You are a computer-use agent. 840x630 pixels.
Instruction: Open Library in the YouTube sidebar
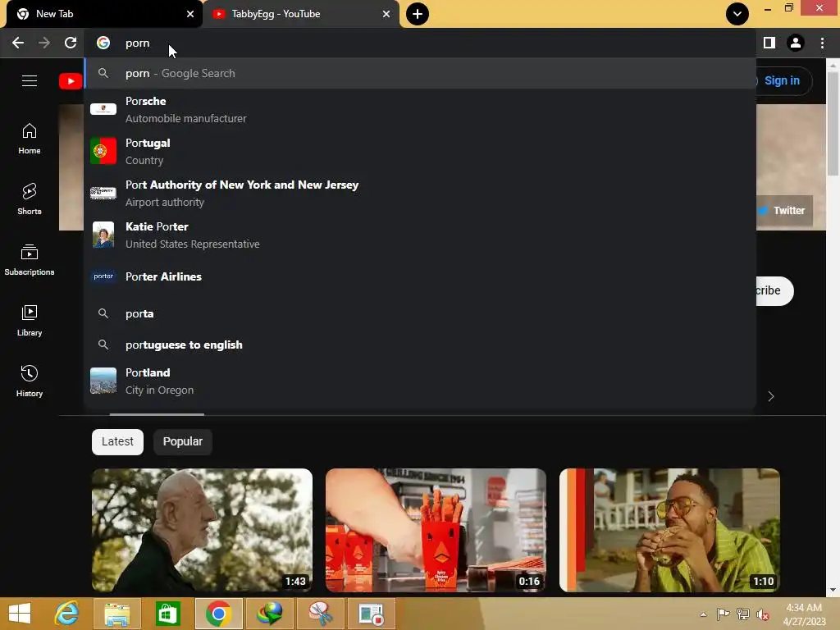(x=30, y=321)
